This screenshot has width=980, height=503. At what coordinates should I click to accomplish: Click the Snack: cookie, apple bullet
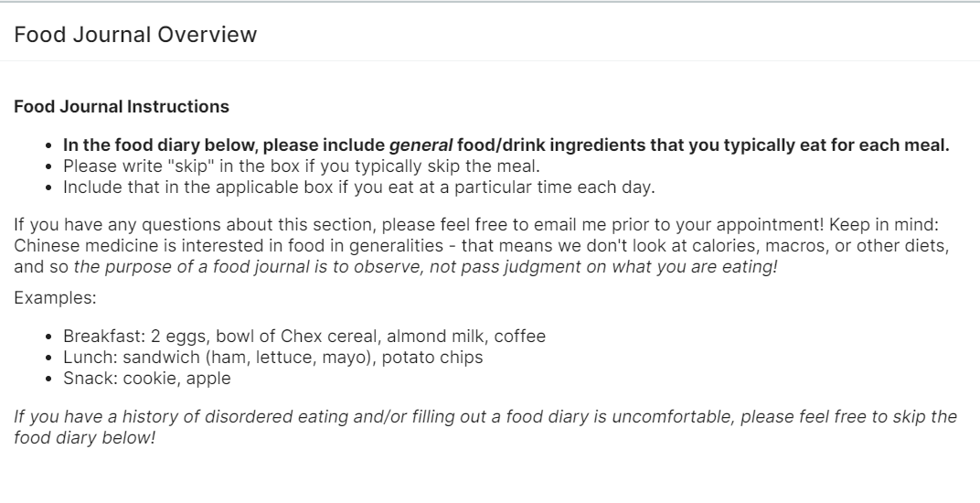[x=147, y=379]
